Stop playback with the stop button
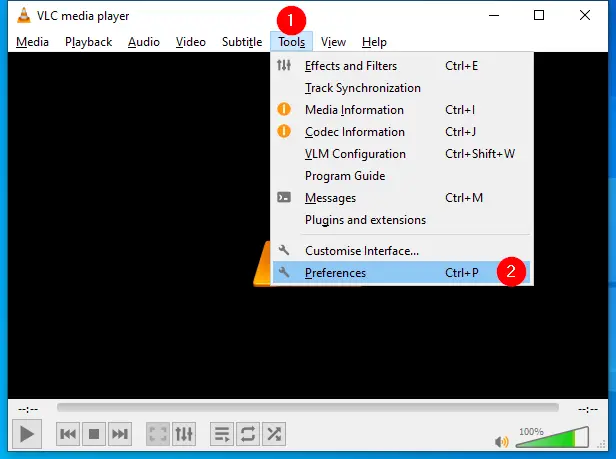Image resolution: width=616 pixels, height=459 pixels. [x=94, y=434]
